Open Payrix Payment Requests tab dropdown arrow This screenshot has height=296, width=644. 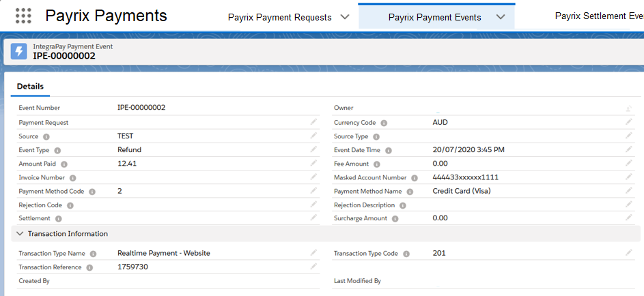pyautogui.click(x=345, y=17)
